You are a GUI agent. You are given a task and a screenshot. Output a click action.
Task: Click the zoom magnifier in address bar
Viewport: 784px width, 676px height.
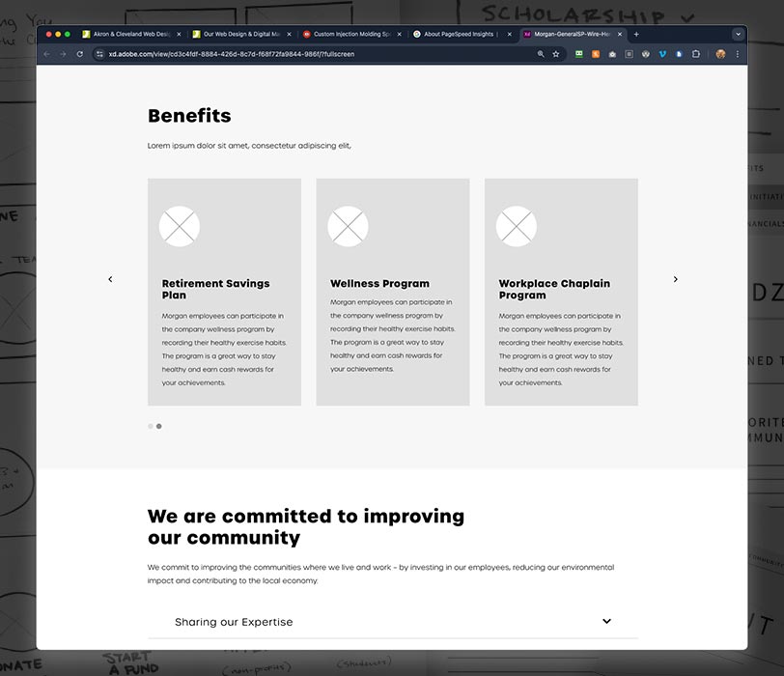click(541, 54)
